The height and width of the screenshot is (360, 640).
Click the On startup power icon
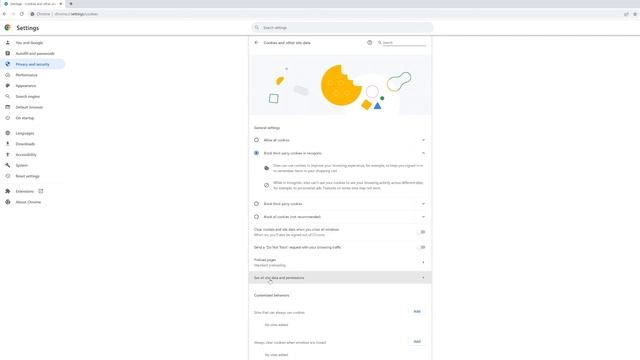(7, 118)
